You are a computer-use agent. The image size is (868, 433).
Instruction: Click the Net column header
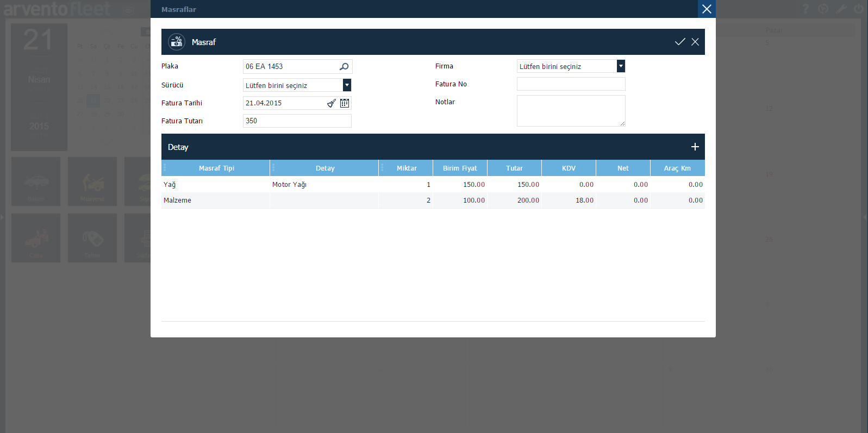click(x=623, y=168)
